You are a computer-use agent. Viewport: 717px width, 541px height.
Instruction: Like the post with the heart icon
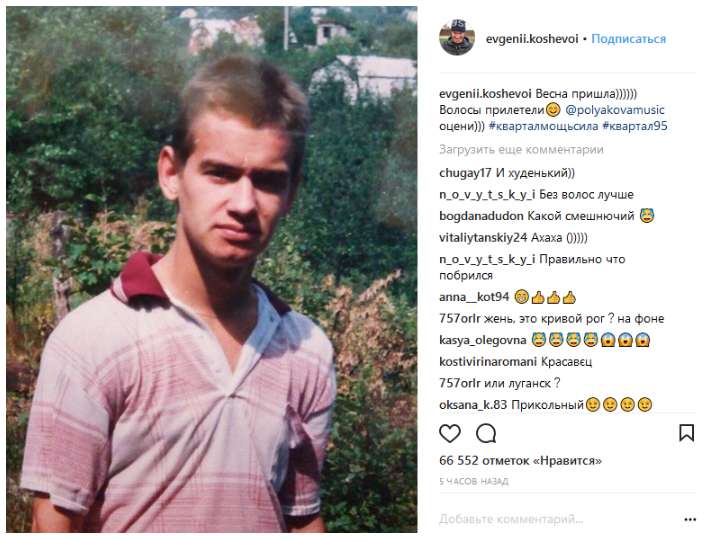click(x=449, y=433)
